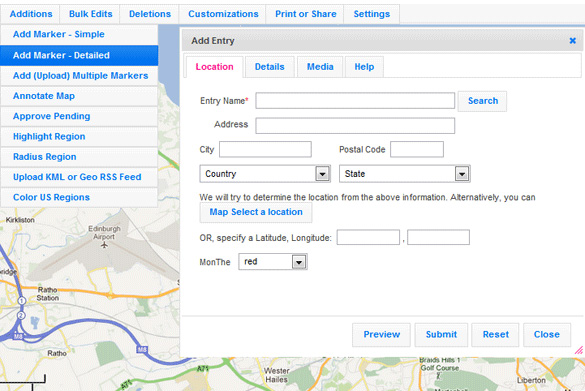Click the Edinburgh Airport plane icon on map
Viewport: 585px width, 391px height.
pyautogui.click(x=104, y=245)
